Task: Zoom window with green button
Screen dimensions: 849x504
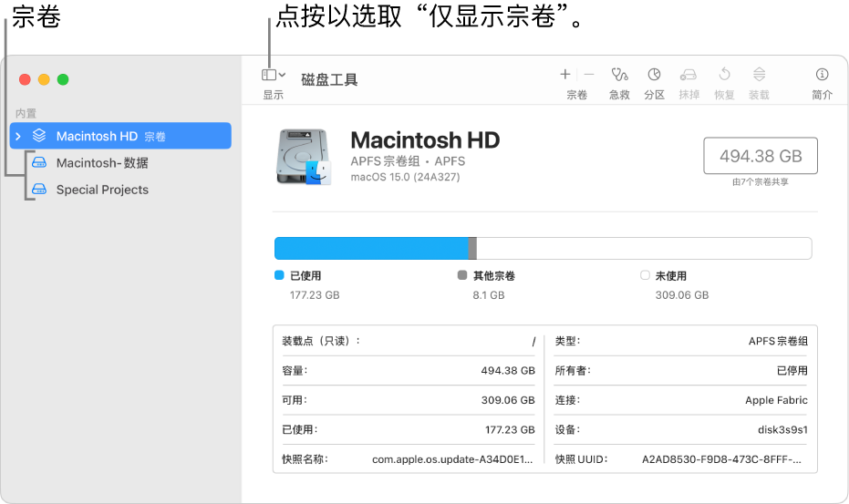Action: [63, 79]
